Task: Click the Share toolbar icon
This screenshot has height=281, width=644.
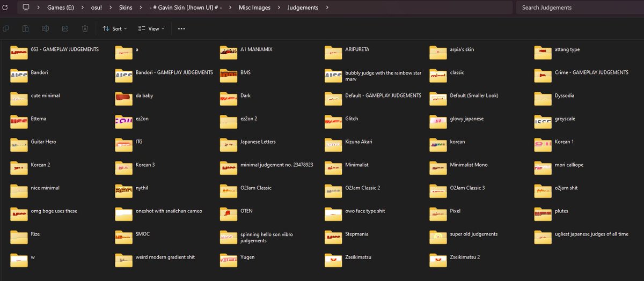Action: pos(65,28)
